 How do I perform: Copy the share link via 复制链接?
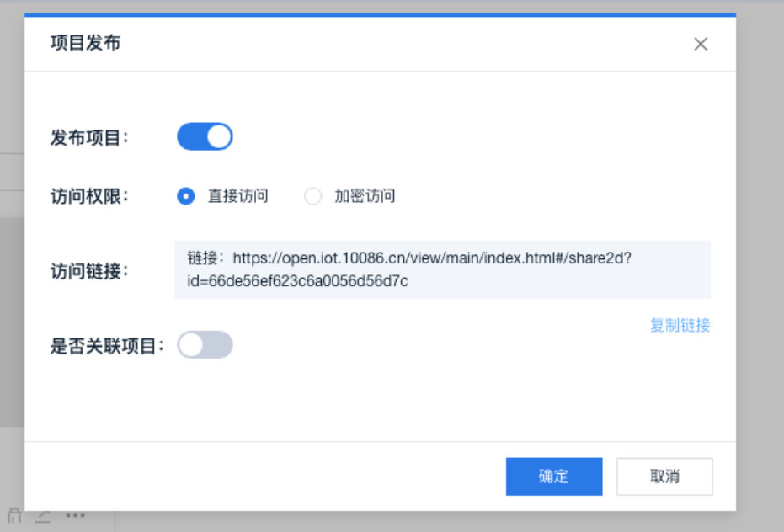click(679, 326)
